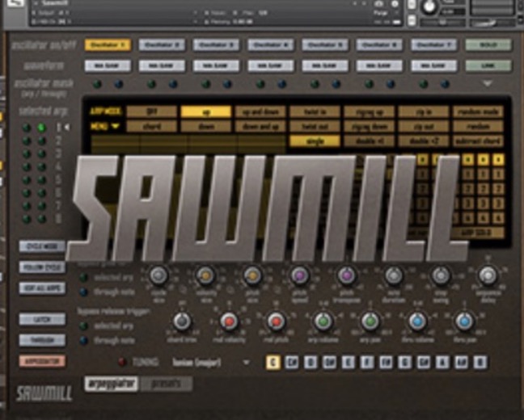Image resolution: width=524 pixels, height=420 pixels.
Task: Toggle Oscillator 4 arp mask green LED
Action: point(260,84)
